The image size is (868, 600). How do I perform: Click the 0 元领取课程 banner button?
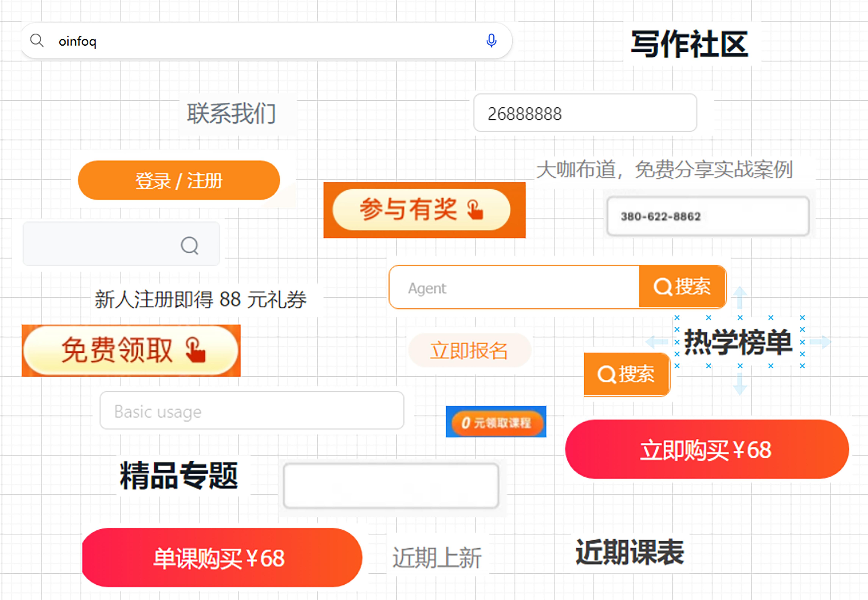click(496, 423)
